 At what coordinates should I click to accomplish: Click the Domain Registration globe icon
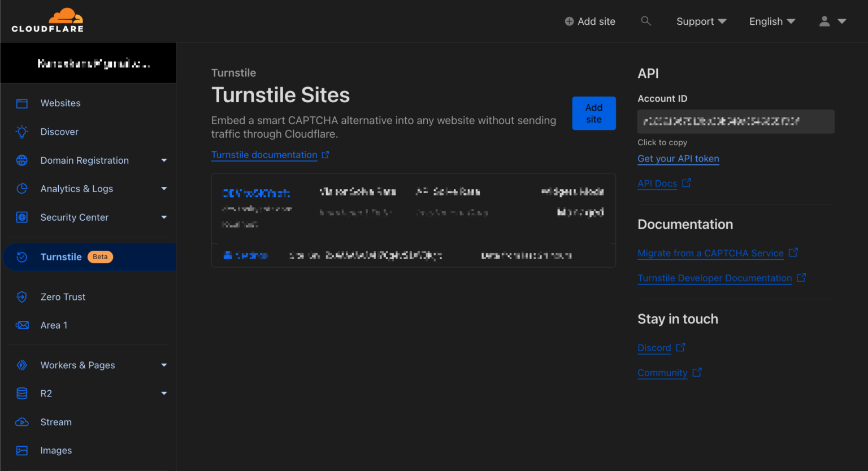point(21,160)
